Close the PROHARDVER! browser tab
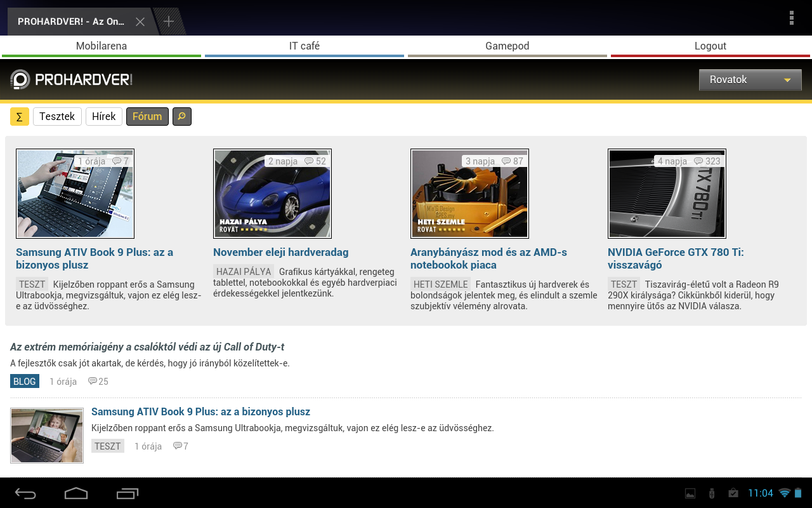This screenshot has width=812, height=508. coord(140,22)
